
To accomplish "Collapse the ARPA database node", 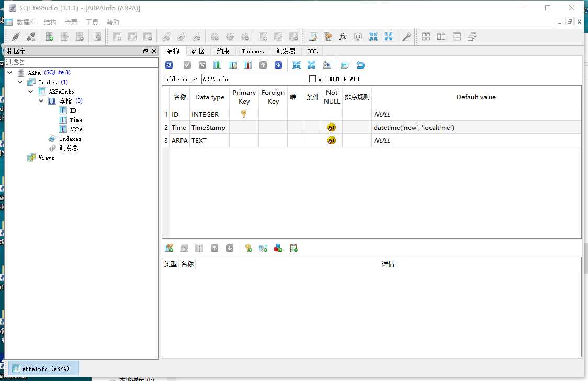I will (x=10, y=72).
